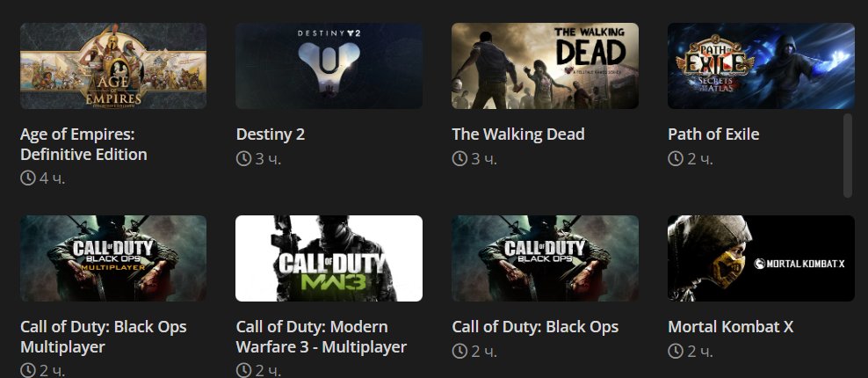Open the Call of Duty MW3 cover
868x378 pixels.
(x=329, y=258)
